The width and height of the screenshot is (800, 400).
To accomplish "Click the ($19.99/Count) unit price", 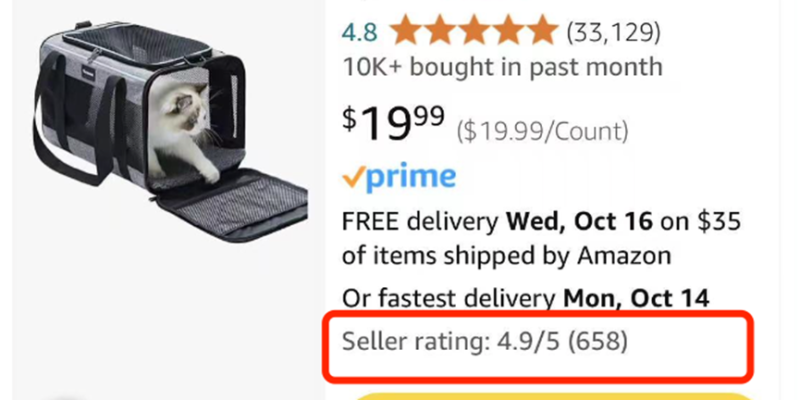I will pyautogui.click(x=542, y=130).
